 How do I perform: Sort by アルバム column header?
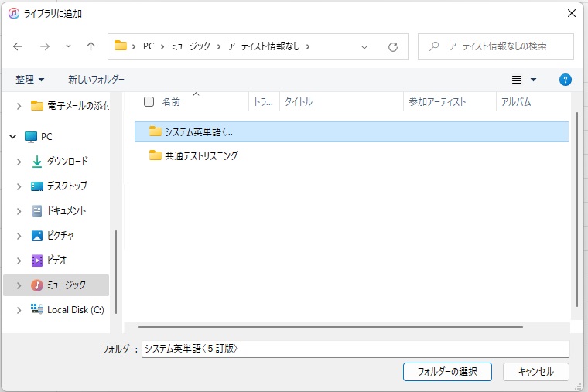coord(516,101)
